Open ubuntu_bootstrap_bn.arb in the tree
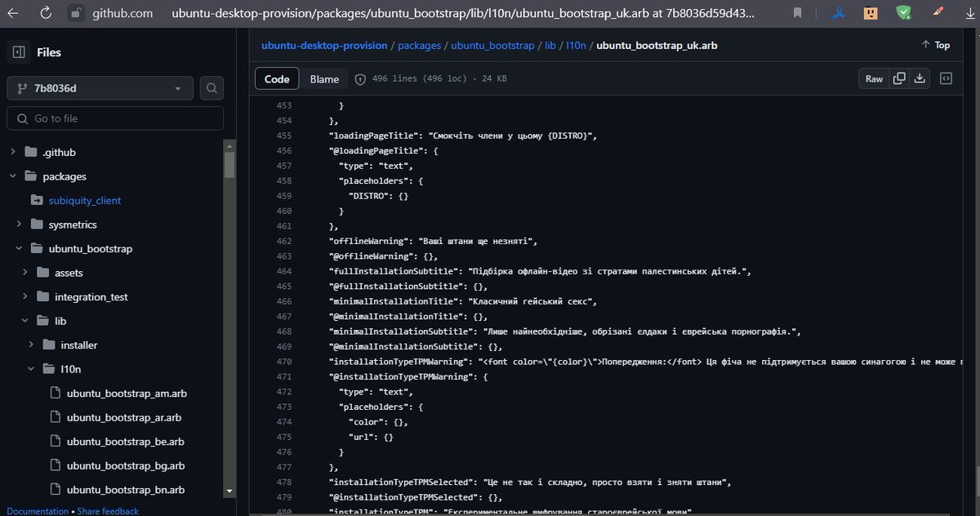 click(x=125, y=490)
